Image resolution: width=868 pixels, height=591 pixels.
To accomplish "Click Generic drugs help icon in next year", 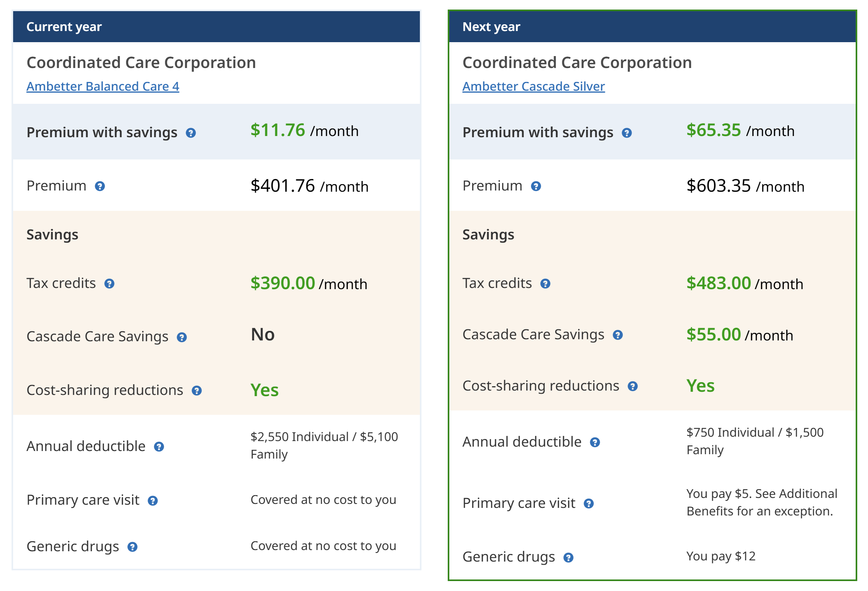I will click(x=568, y=558).
